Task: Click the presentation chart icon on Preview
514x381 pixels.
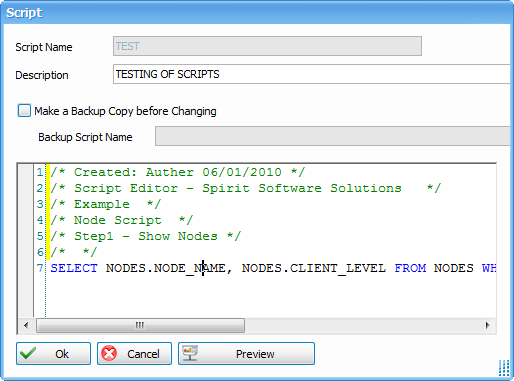Action: tap(190, 353)
